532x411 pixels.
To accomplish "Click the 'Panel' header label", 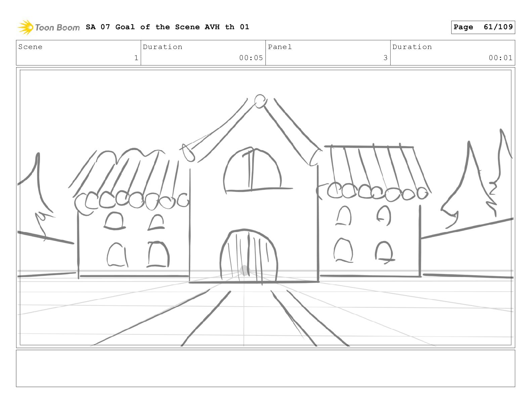I will pos(280,47).
